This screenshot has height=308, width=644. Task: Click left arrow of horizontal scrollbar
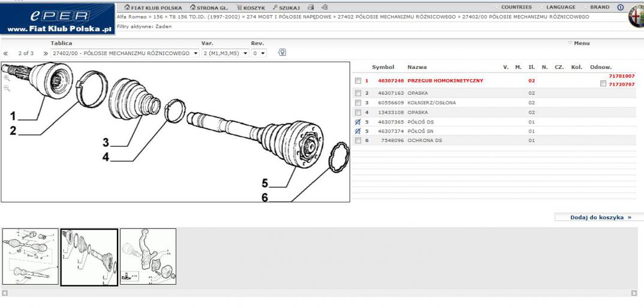point(5,293)
